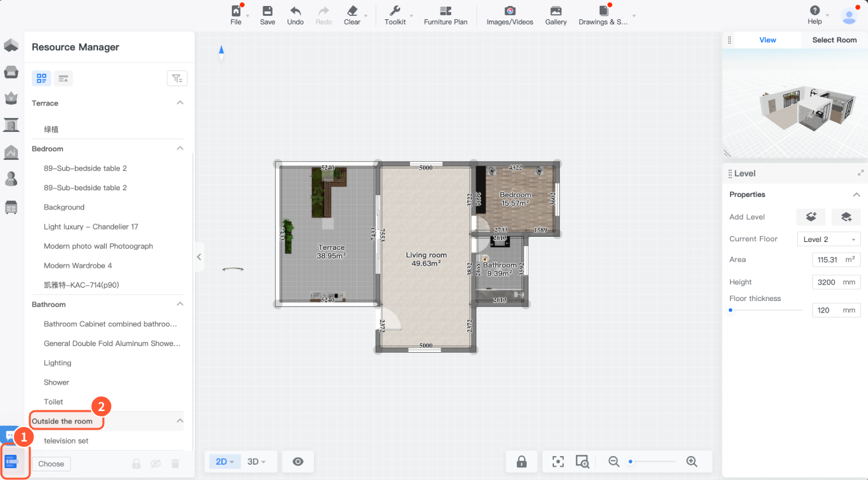Switch to the View tab
The width and height of the screenshot is (868, 480).
[x=768, y=40]
